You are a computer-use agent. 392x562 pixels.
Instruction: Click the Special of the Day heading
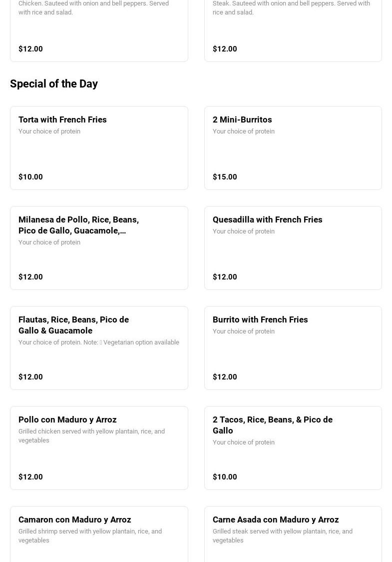(x=54, y=83)
